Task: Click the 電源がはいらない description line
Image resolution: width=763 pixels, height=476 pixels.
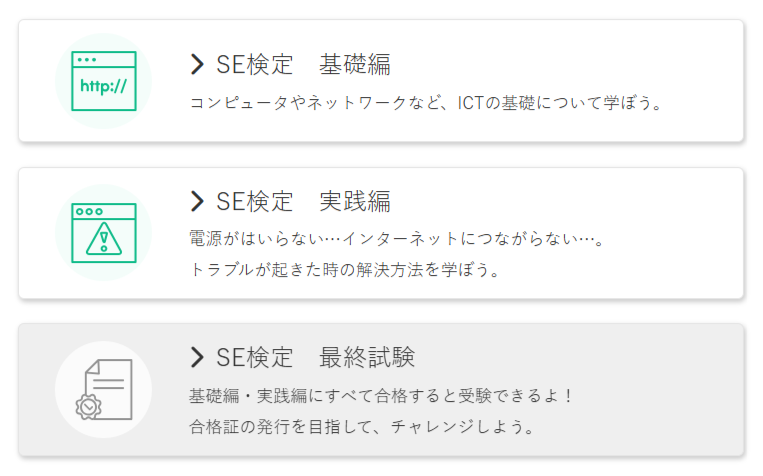Action: pos(397,238)
